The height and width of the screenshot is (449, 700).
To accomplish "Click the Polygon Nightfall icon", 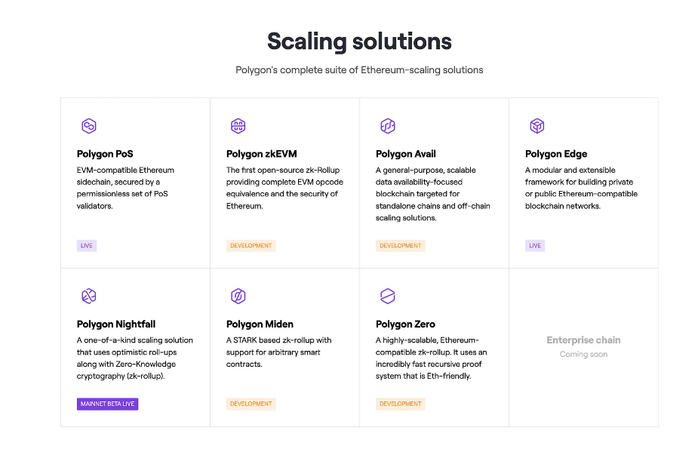I will point(88,296).
